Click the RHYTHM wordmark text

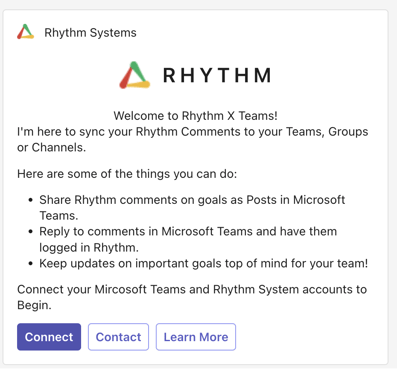(217, 75)
